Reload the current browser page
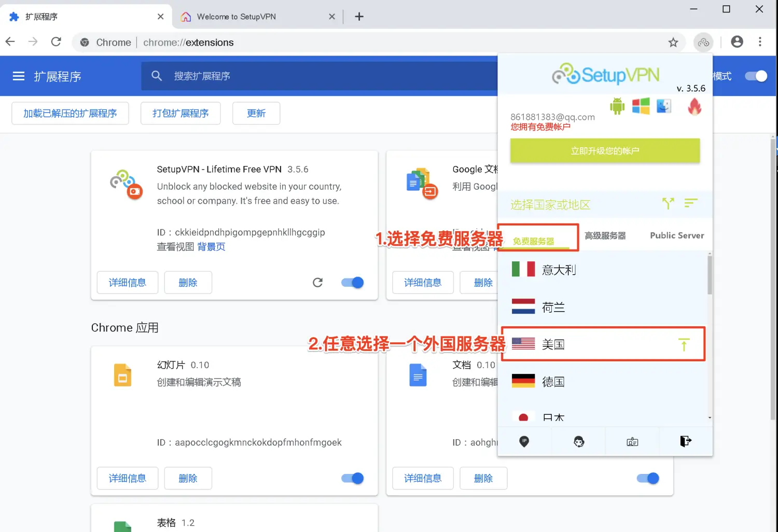 (x=56, y=42)
